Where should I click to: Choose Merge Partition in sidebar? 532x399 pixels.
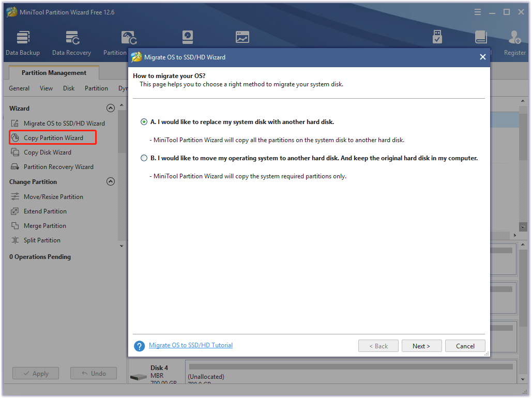coord(38,226)
